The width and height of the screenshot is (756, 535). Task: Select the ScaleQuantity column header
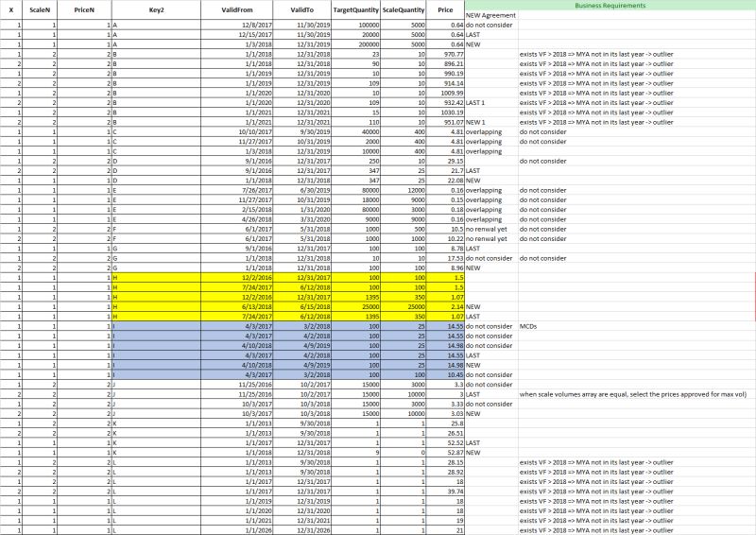[404, 9]
